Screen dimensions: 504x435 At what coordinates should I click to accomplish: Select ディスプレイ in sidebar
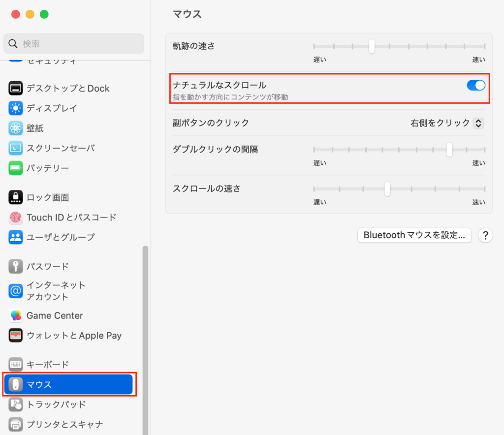[68, 108]
